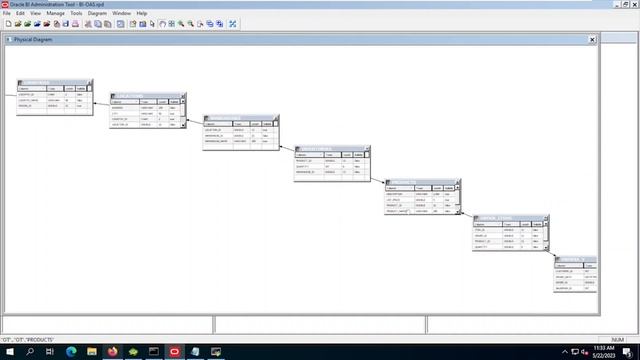Open the Edit menu

click(x=20, y=13)
